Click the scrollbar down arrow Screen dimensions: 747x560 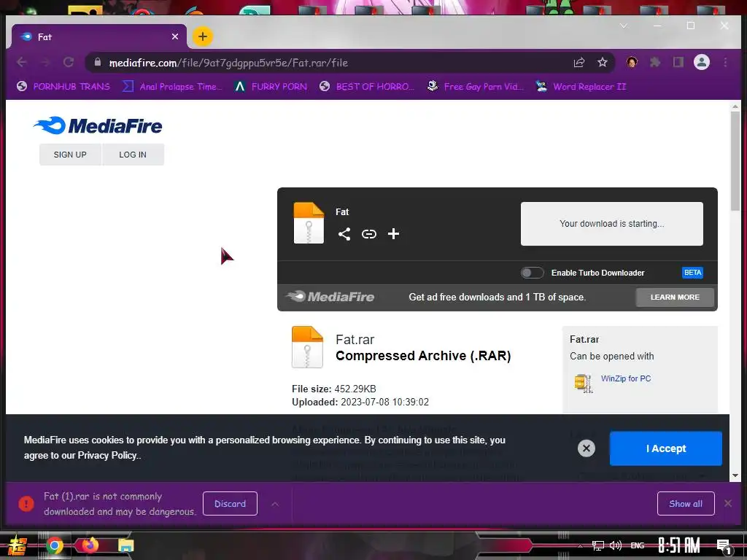point(735,475)
